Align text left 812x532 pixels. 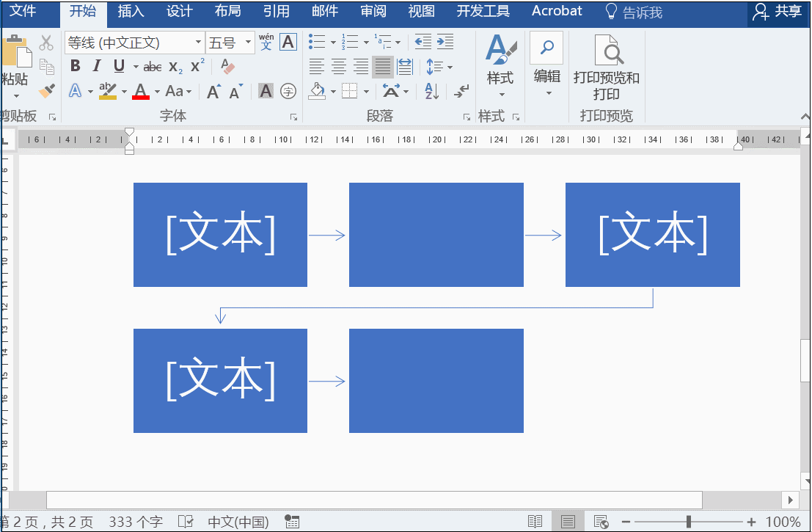316,66
